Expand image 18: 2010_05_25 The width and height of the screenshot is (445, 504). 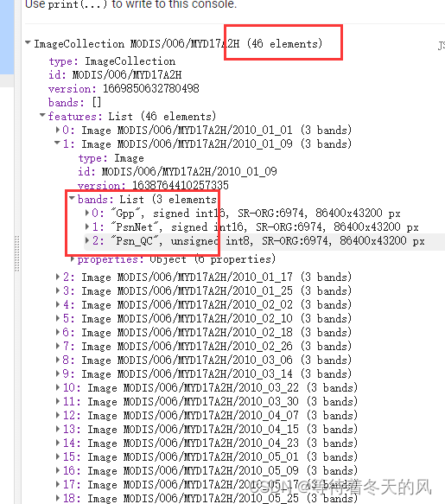pyautogui.click(x=58, y=498)
